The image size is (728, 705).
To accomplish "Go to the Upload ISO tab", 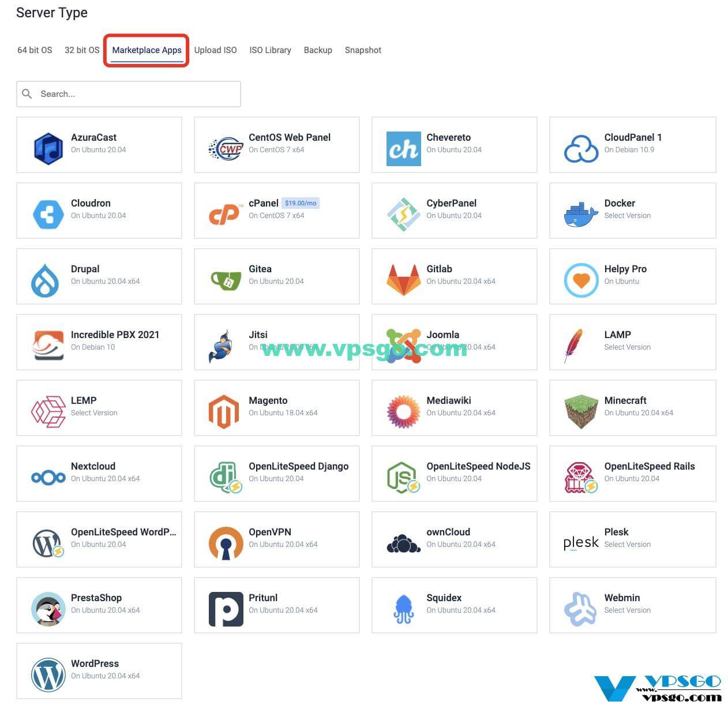I will point(215,50).
